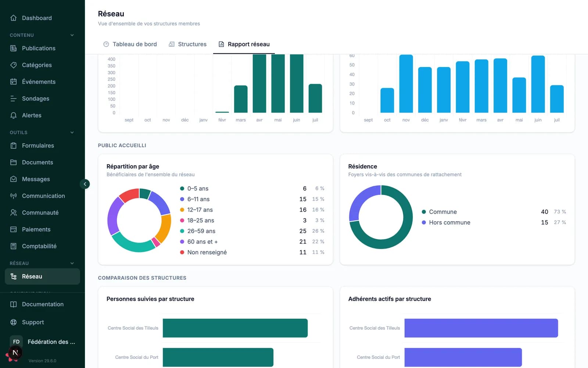Click the oct bar in the blue chart
588x368 pixels.
[387, 100]
